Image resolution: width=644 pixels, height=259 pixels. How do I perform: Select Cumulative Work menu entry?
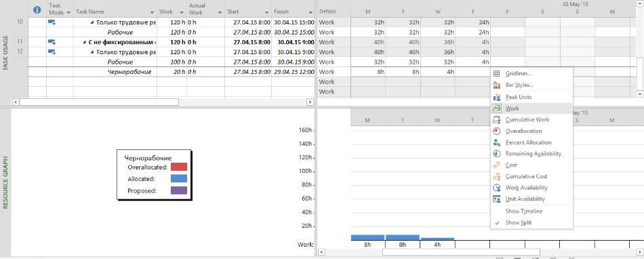pyautogui.click(x=531, y=120)
